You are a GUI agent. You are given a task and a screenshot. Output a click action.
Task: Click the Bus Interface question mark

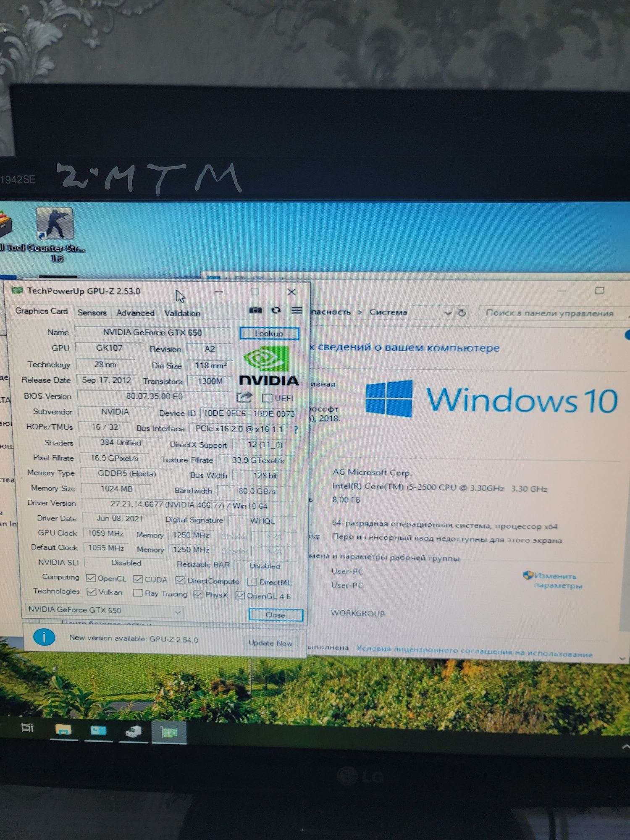[x=296, y=429]
